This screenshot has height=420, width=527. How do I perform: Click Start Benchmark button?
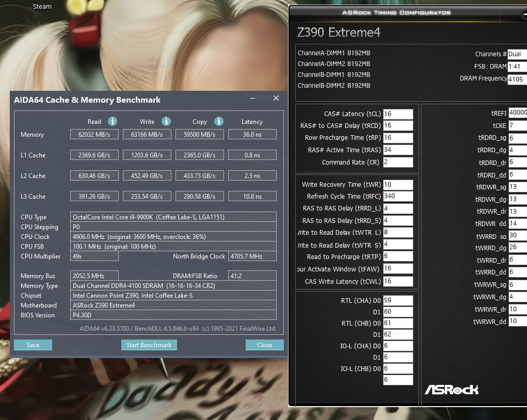(x=149, y=345)
